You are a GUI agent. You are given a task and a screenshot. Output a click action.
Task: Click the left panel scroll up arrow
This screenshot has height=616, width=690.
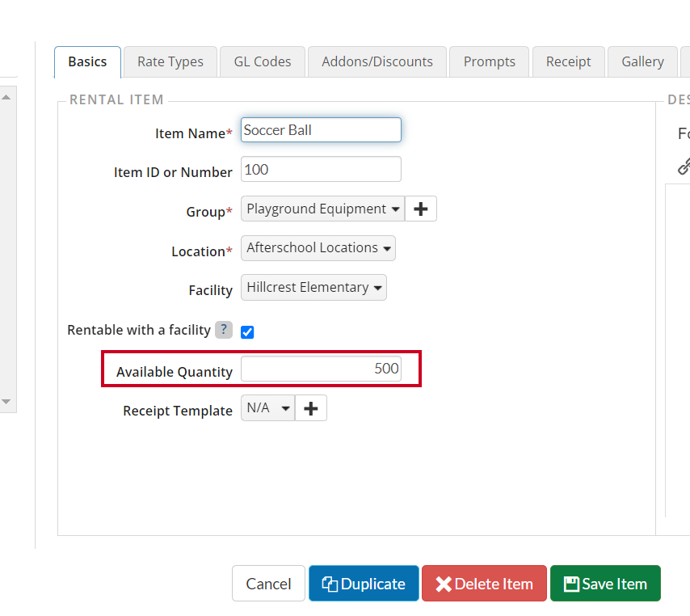tap(6, 97)
